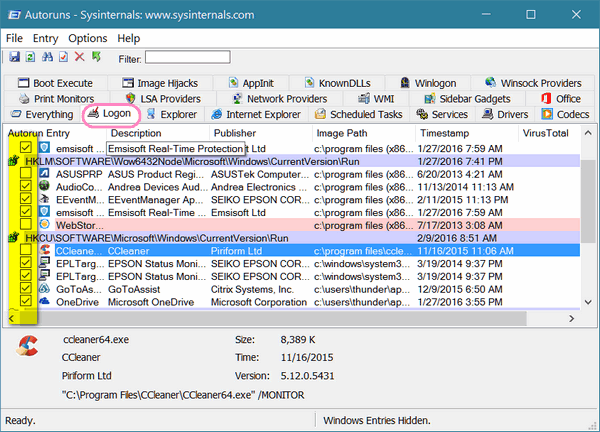Image resolution: width=600 pixels, height=432 pixels.
Task: Switch to the Everything tab
Action: 42,114
